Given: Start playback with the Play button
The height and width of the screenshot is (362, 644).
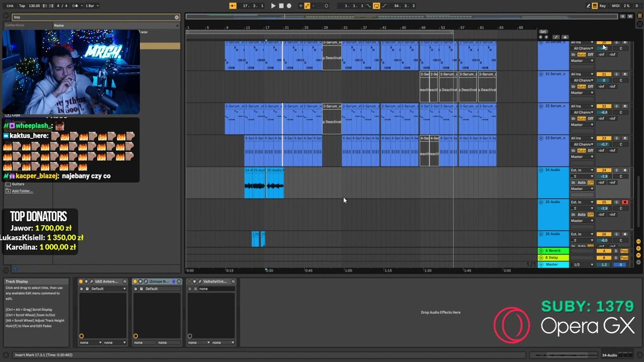Looking at the screenshot, I should pyautogui.click(x=273, y=6).
